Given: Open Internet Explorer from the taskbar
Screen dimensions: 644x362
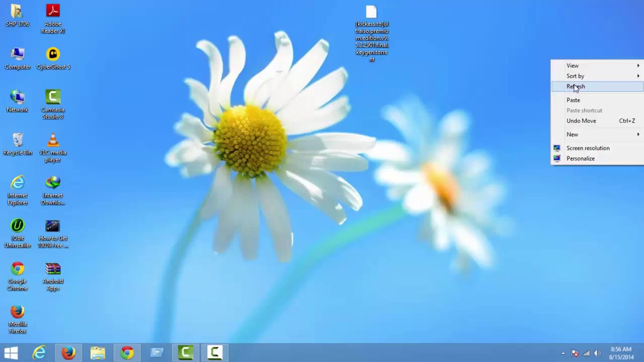Looking at the screenshot, I should [39, 353].
